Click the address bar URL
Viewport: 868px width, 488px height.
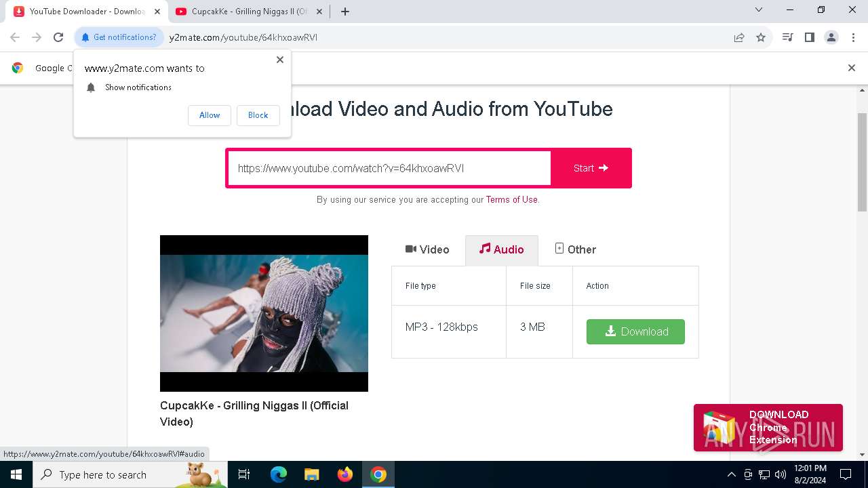point(243,37)
